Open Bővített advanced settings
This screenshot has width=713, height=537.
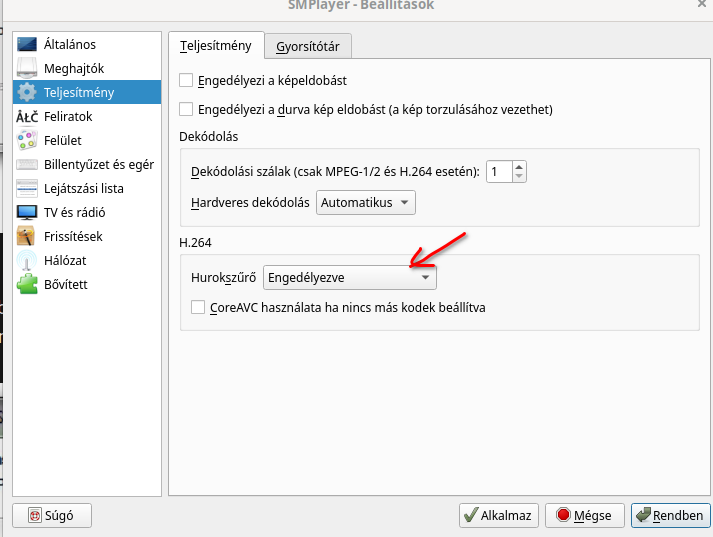click(x=87, y=284)
